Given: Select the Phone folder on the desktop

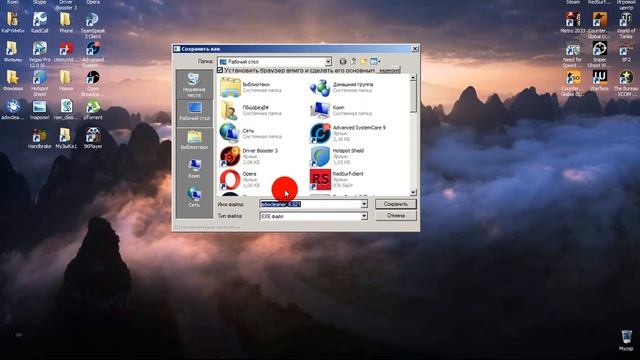Looking at the screenshot, I should tap(66, 22).
